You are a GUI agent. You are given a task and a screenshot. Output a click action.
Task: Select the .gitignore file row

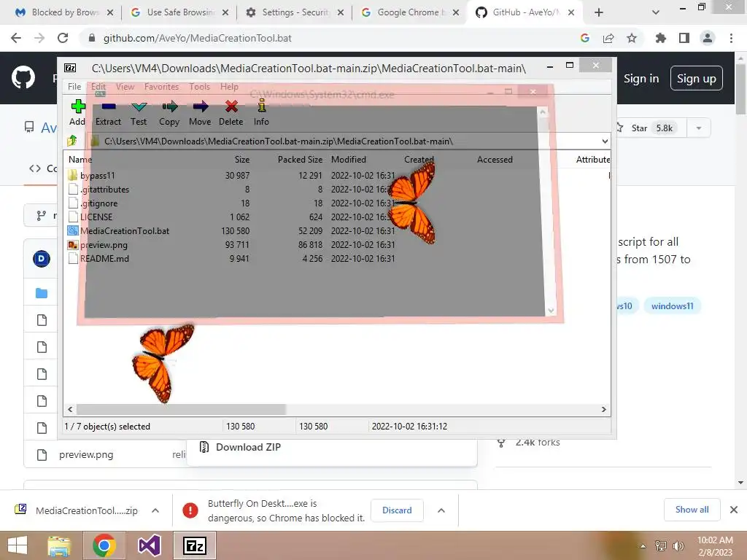click(x=336, y=203)
